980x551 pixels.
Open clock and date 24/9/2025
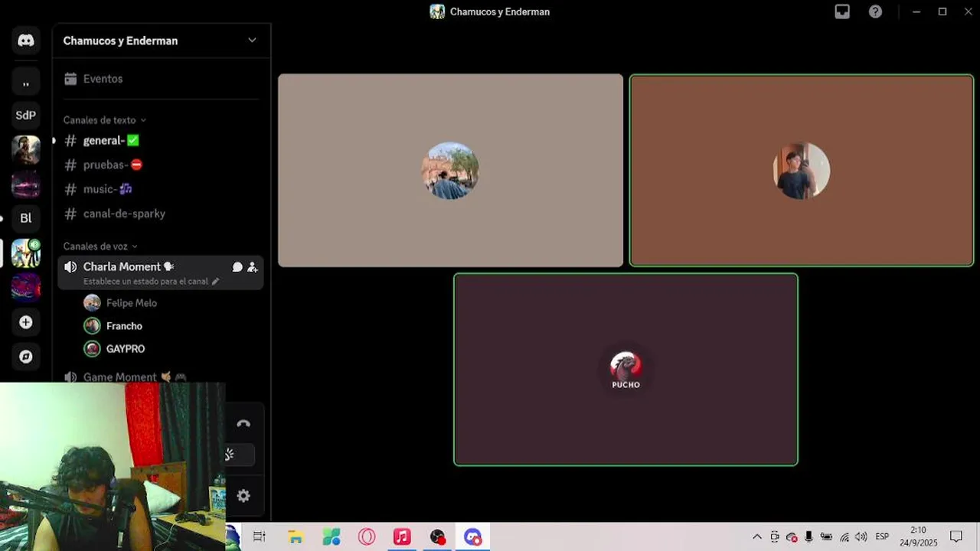[x=918, y=536]
